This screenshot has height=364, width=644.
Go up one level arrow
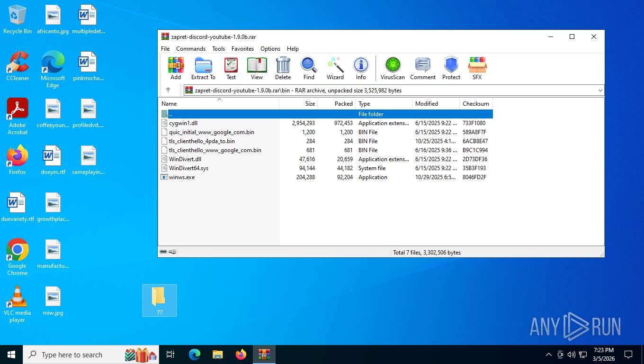point(168,90)
